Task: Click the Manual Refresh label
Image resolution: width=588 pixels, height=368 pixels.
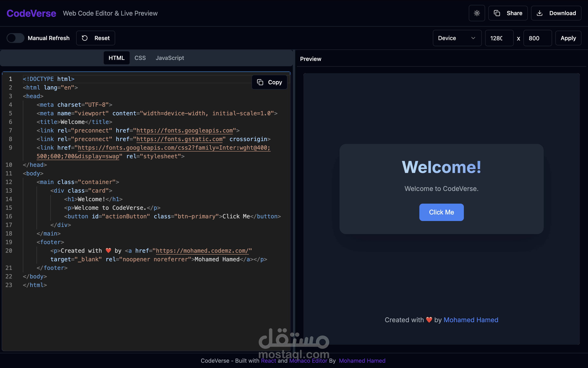Action: click(x=49, y=38)
